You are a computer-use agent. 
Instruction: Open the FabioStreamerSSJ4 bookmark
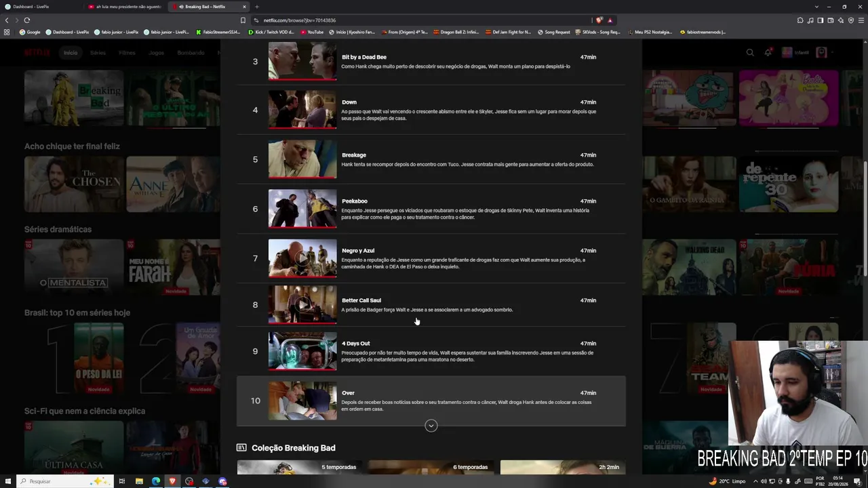tap(218, 32)
